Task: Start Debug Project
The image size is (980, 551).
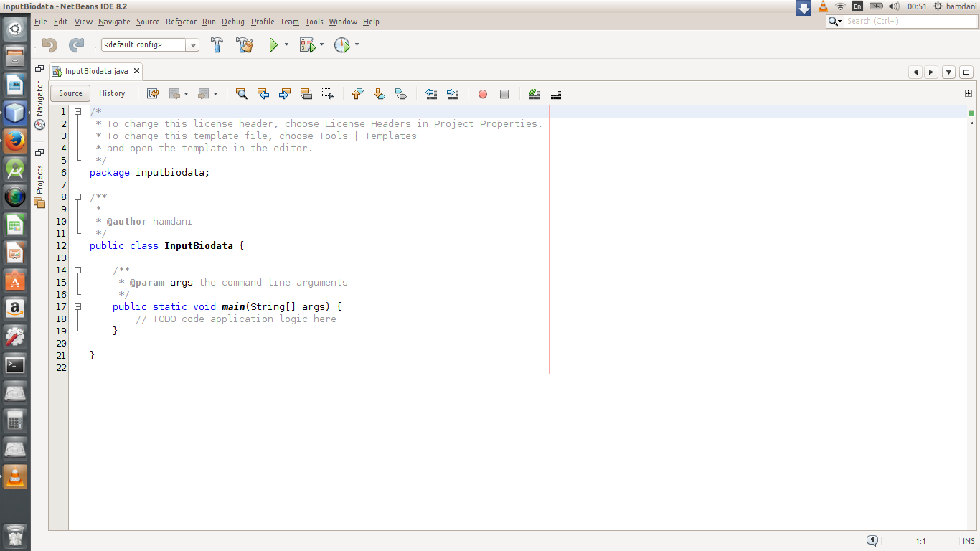Action: coord(308,44)
